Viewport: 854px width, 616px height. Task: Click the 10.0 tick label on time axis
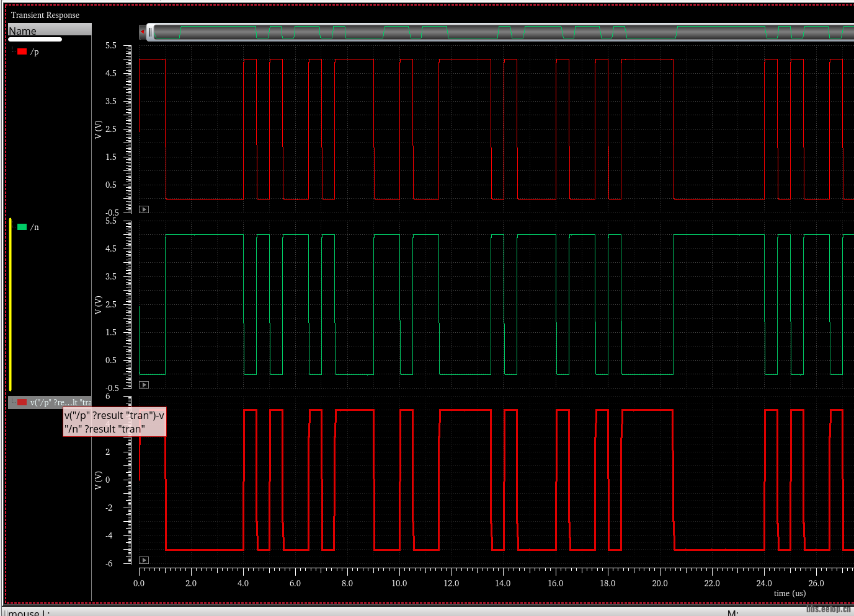(x=399, y=583)
